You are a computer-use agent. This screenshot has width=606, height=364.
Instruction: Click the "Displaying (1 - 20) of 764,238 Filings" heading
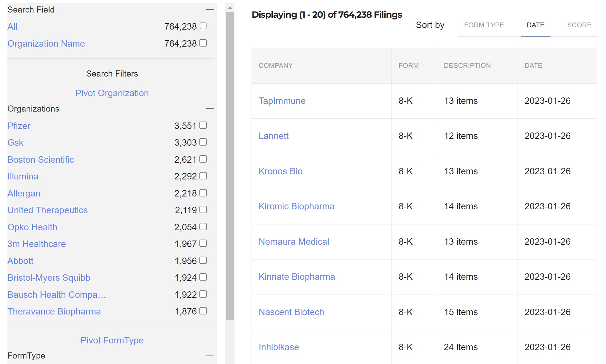(327, 14)
